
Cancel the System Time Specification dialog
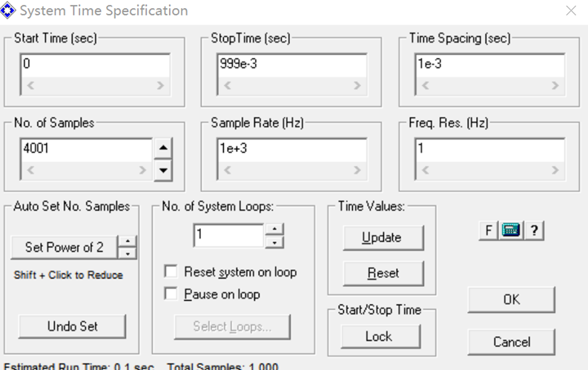click(512, 342)
